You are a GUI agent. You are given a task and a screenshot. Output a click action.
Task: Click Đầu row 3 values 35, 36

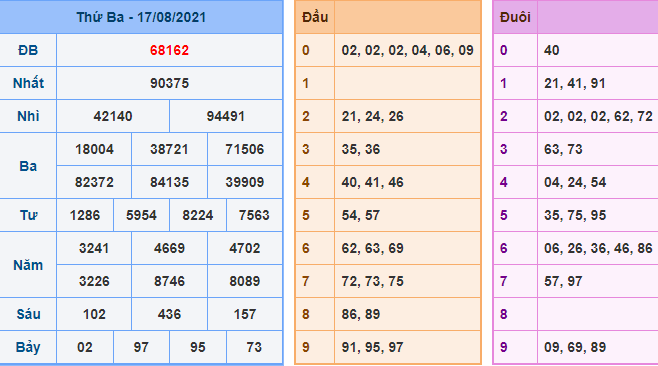point(361,149)
